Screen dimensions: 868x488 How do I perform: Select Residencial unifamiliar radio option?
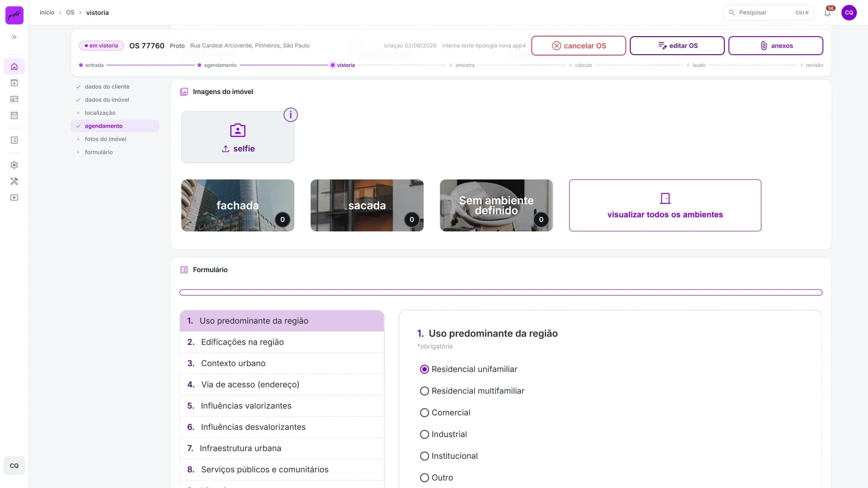[424, 369]
